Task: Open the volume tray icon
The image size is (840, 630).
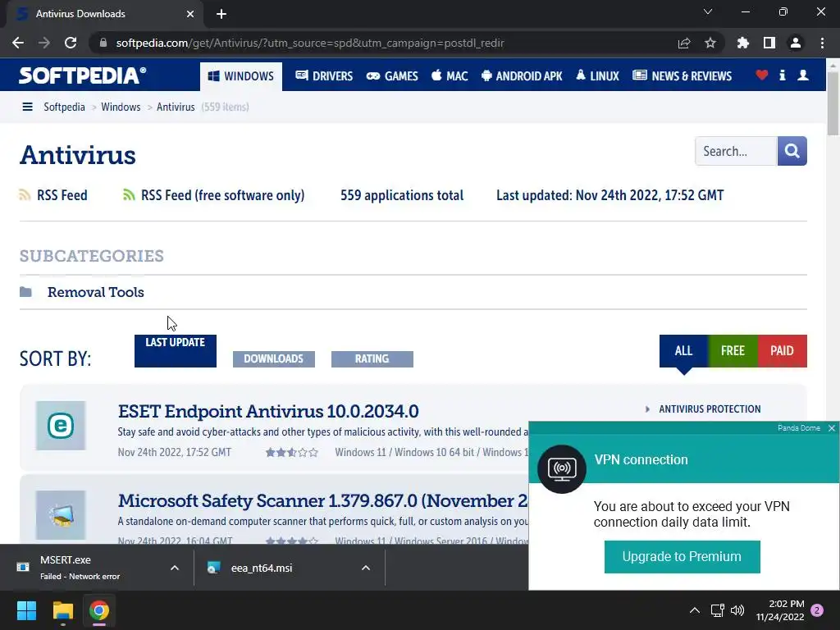Action: [x=737, y=610]
